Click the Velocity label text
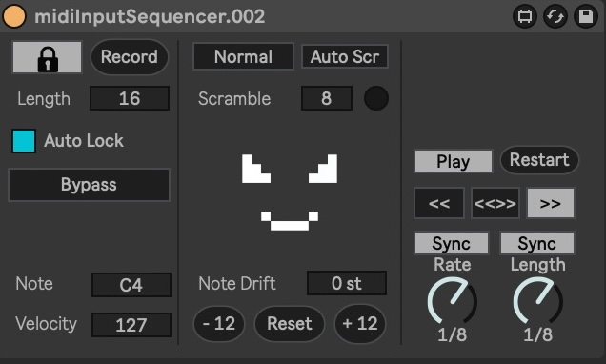The image size is (606, 364). (47, 324)
